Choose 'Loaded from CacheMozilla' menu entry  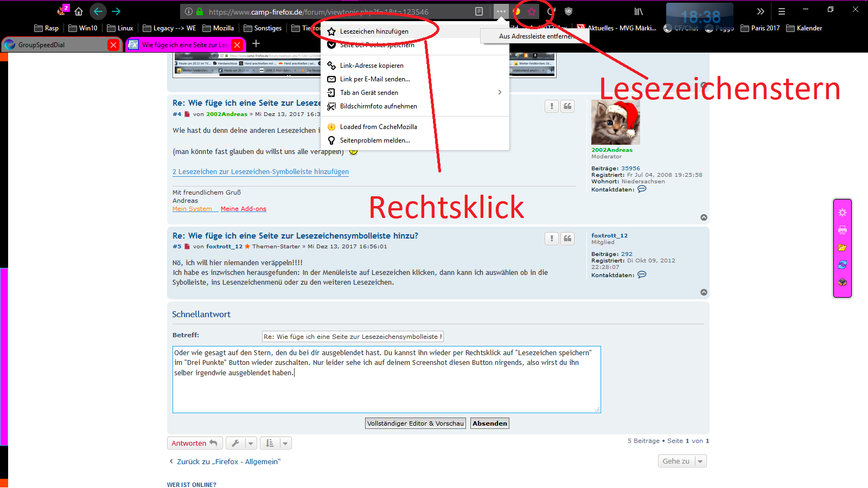415,127
